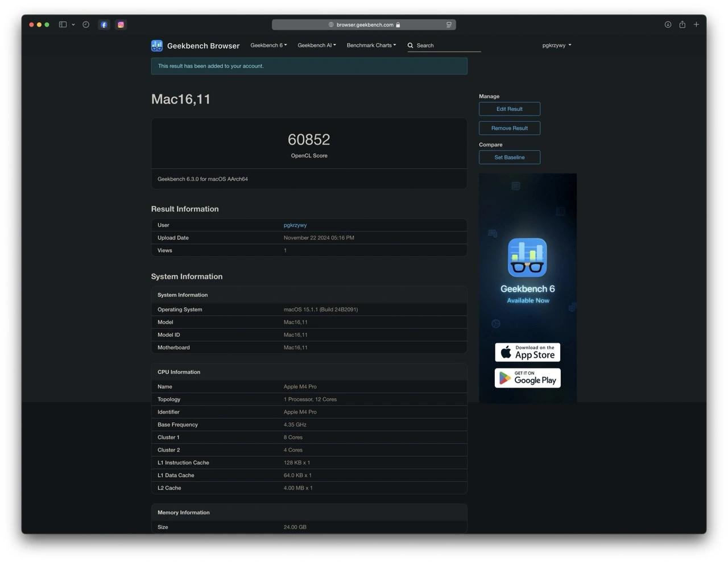Click the '1 Processor, 12 Cores' value
This screenshot has height=562, width=728.
click(310, 399)
